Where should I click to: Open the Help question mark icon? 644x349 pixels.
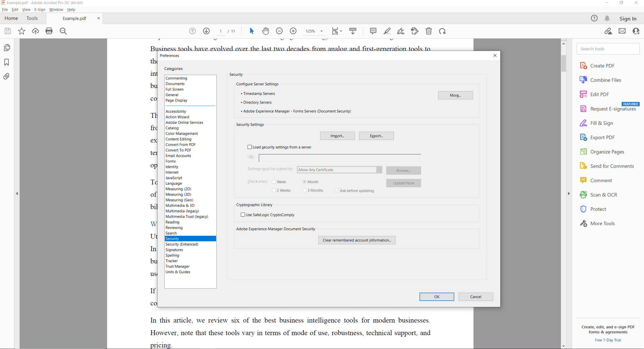[594, 18]
